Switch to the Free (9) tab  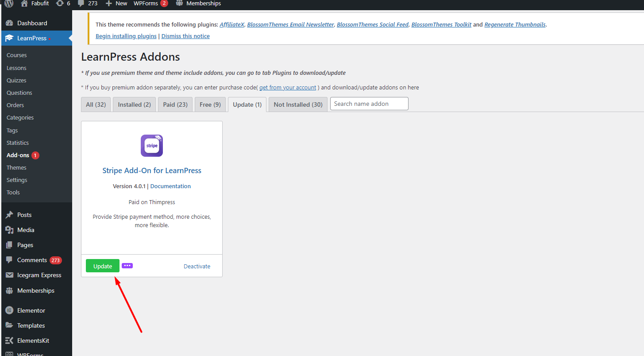click(210, 104)
